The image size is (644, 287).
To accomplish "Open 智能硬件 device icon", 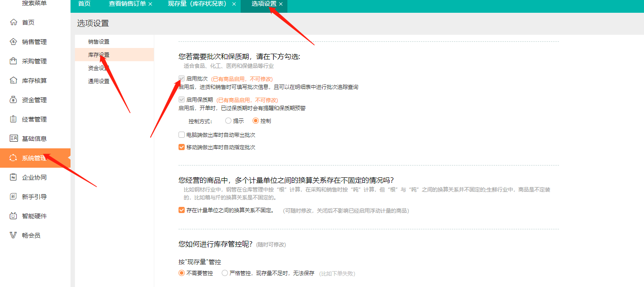I will click(x=13, y=216).
